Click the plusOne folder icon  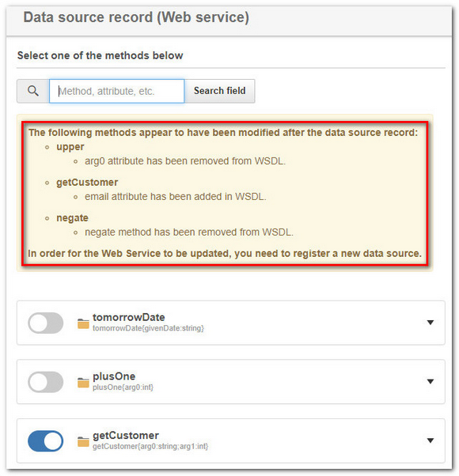click(x=83, y=383)
